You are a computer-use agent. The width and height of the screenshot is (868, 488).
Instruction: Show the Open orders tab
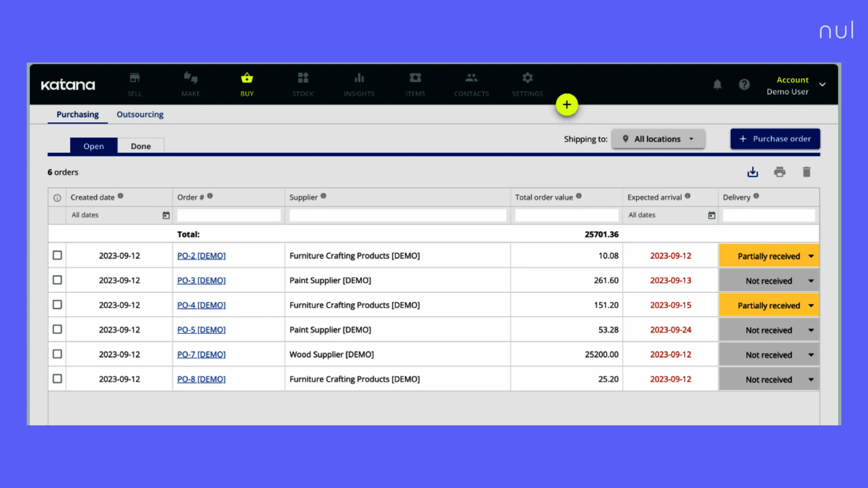pyautogui.click(x=94, y=146)
